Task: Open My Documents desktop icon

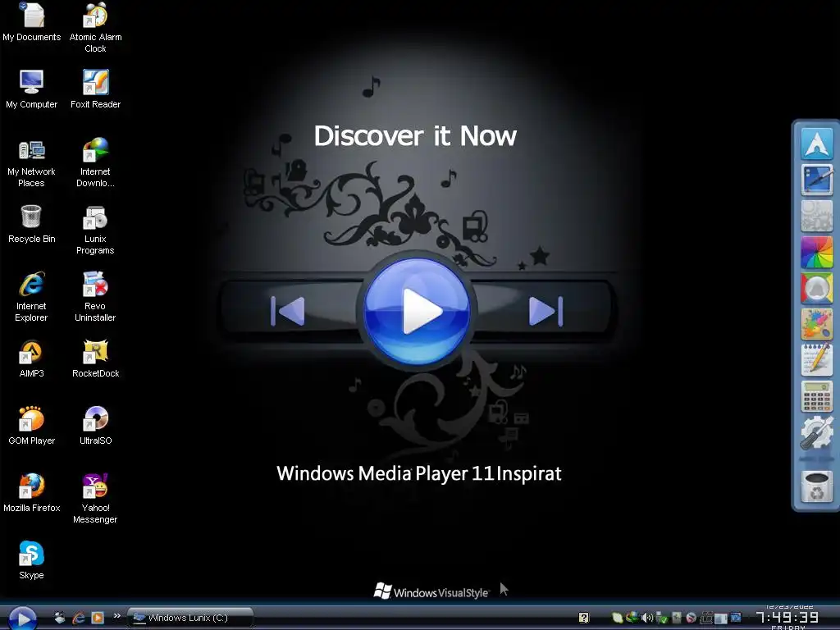Action: 32,23
